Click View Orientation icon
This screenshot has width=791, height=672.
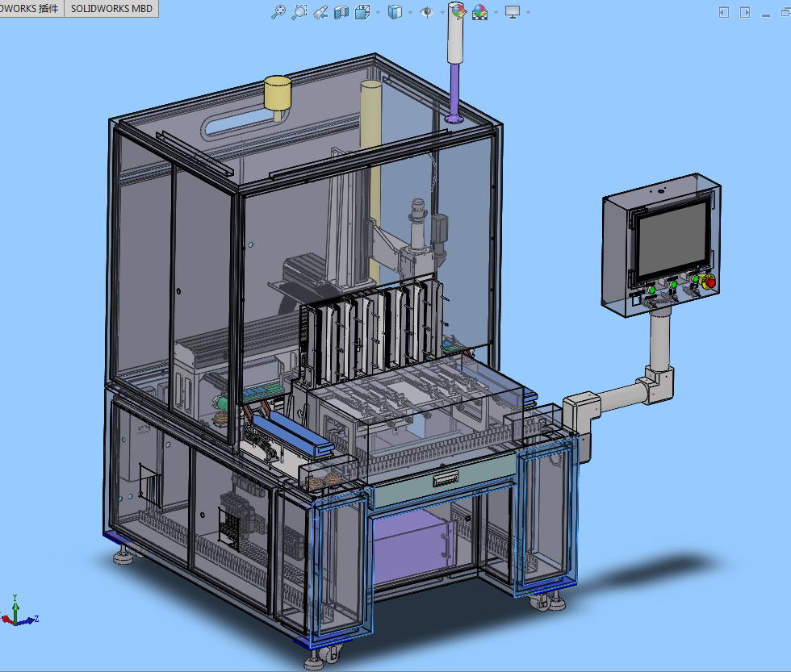coord(362,11)
